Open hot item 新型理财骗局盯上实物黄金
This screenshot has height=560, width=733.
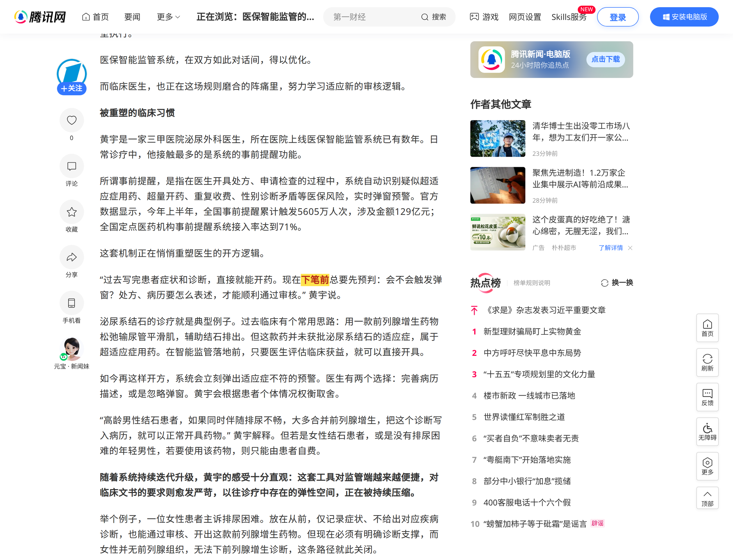[532, 331]
